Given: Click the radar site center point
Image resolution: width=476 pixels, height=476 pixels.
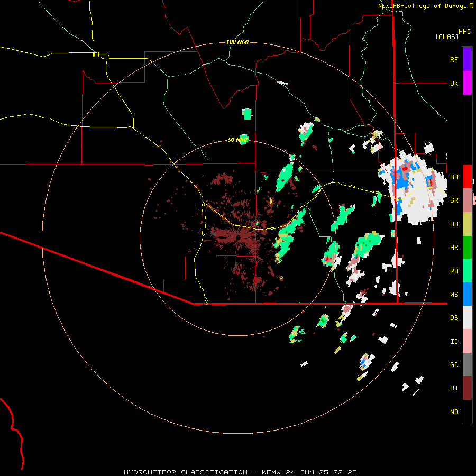Looking at the screenshot, I should tap(239, 237).
